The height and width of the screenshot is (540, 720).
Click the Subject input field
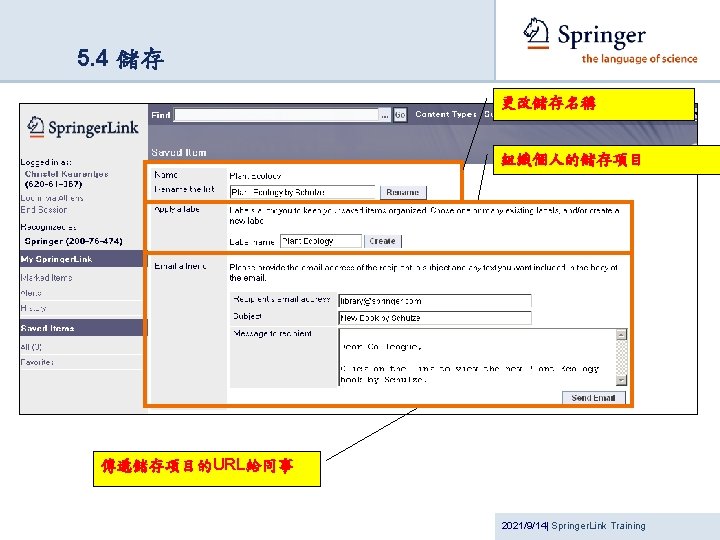435,317
